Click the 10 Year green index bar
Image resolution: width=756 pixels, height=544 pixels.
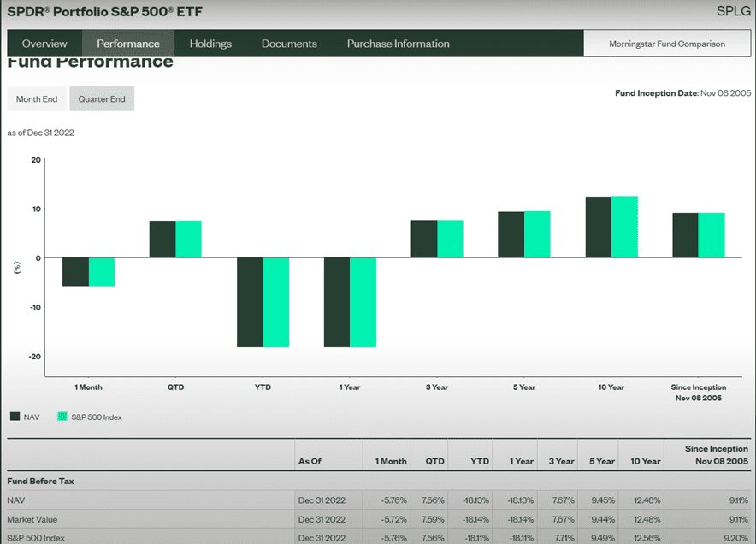pos(624,227)
